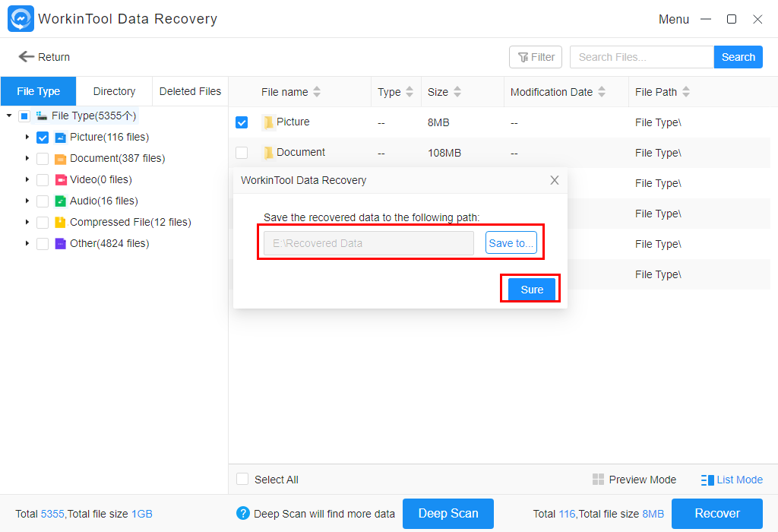Switch to Preview Mode
The image size is (778, 532).
(x=634, y=480)
